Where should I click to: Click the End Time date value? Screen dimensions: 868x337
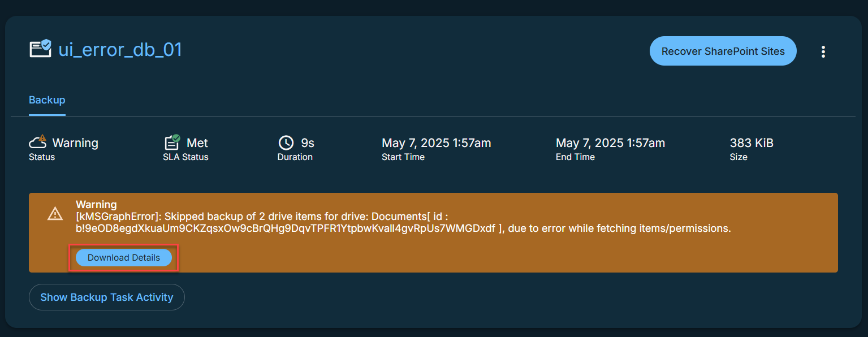pyautogui.click(x=610, y=143)
